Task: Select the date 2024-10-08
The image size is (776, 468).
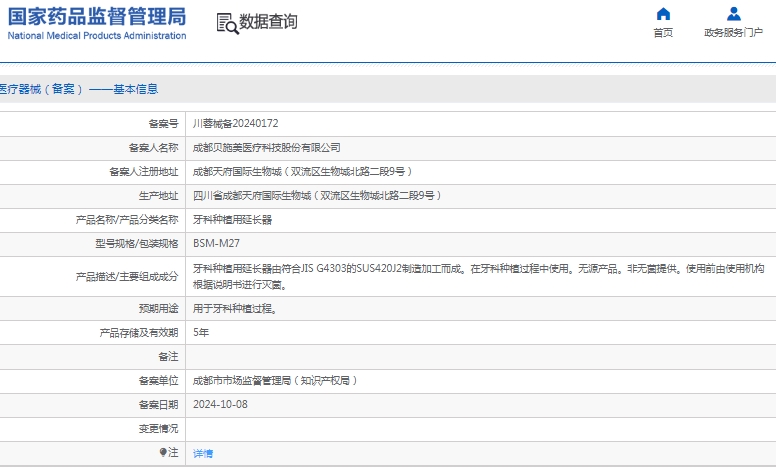Action: point(220,404)
